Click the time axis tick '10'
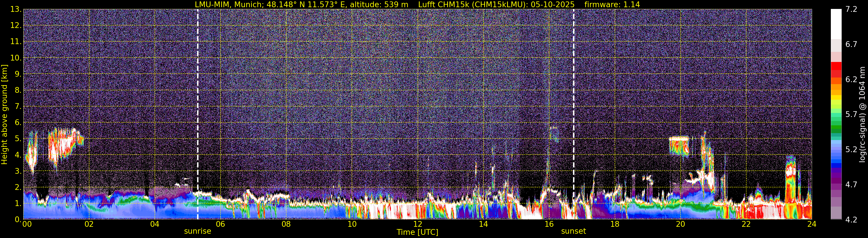This screenshot has height=238, width=868. 352,224
